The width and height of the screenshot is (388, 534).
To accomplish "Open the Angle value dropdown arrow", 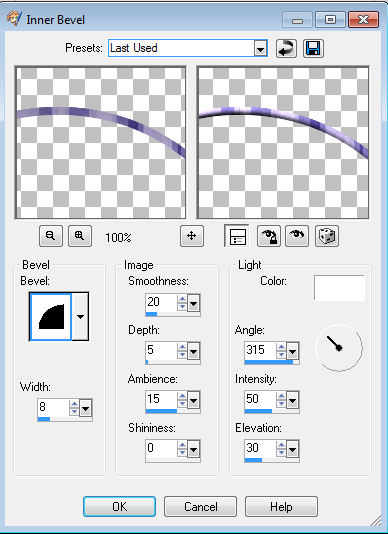I will 292,351.
